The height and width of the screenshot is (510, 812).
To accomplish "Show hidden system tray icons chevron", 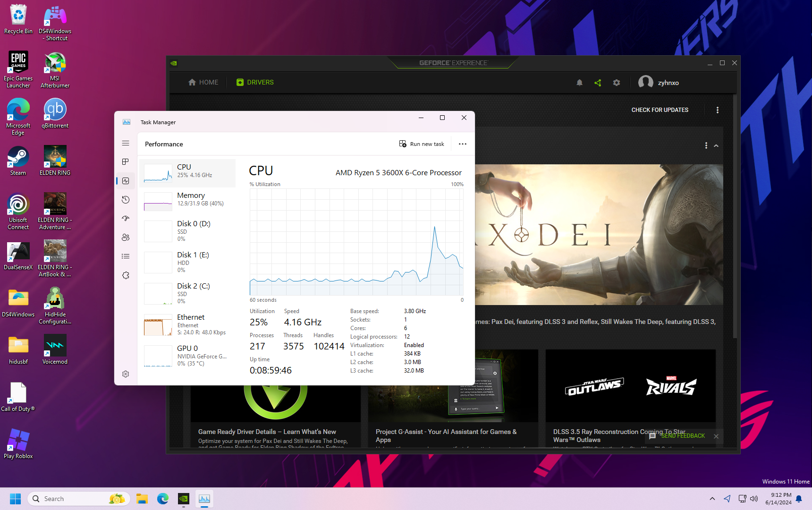I will 712,499.
